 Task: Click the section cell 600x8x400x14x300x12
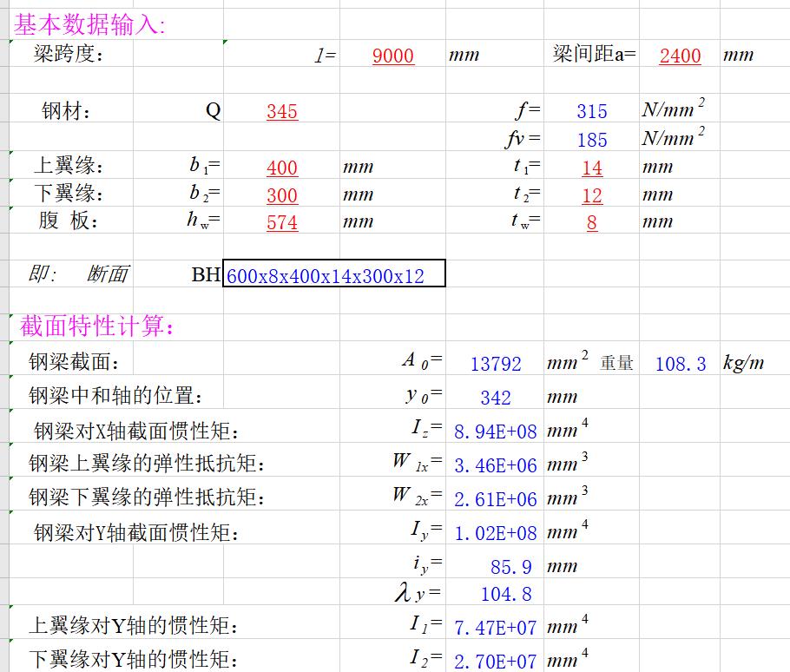tap(334, 273)
